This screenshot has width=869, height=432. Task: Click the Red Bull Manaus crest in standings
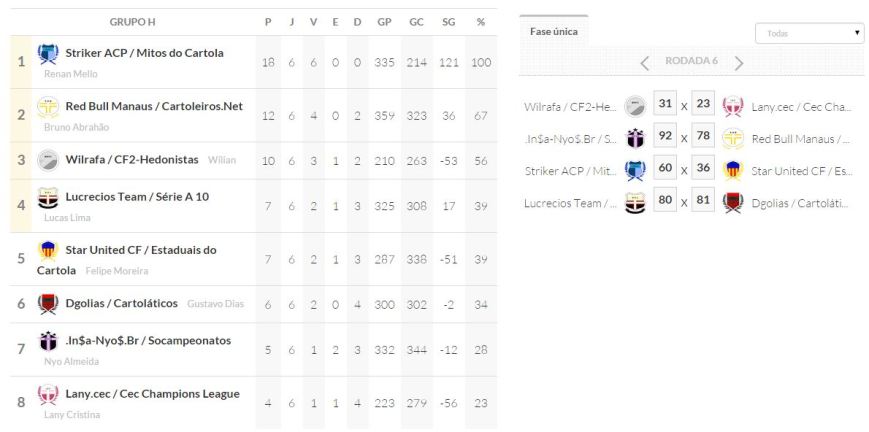(x=48, y=107)
